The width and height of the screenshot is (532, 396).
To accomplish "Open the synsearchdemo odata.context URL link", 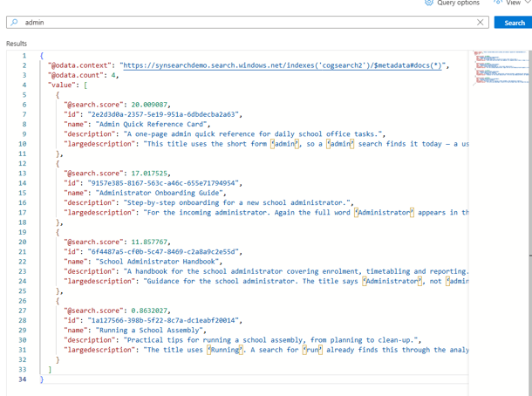I will [283, 65].
